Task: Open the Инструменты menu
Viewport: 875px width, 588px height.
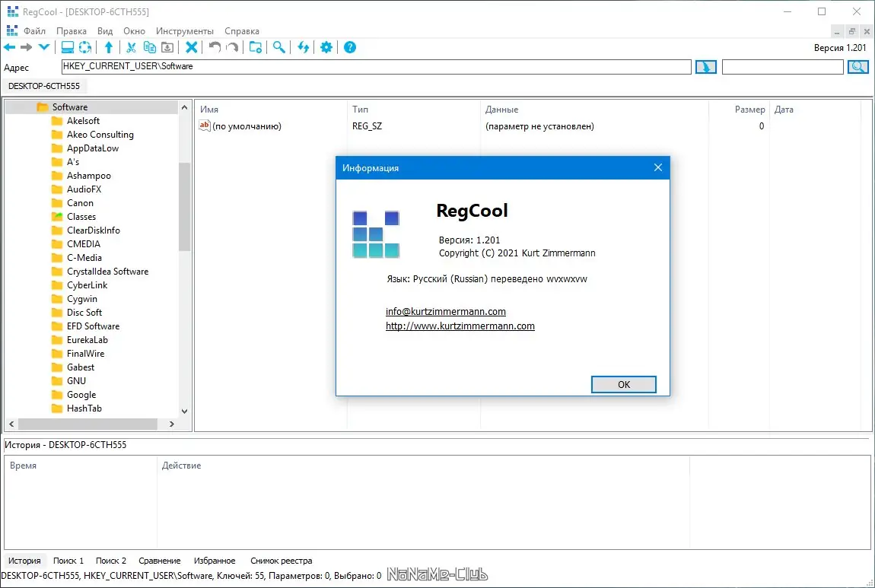Action: coord(185,31)
